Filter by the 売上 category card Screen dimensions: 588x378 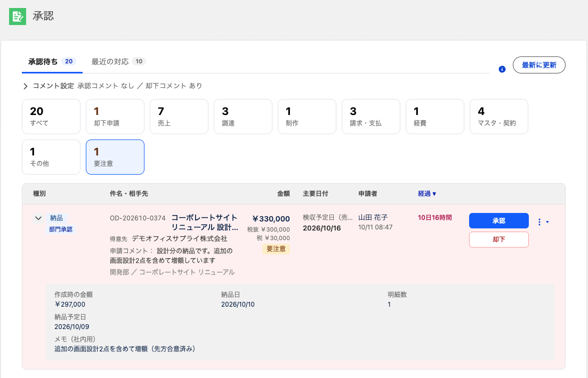179,117
